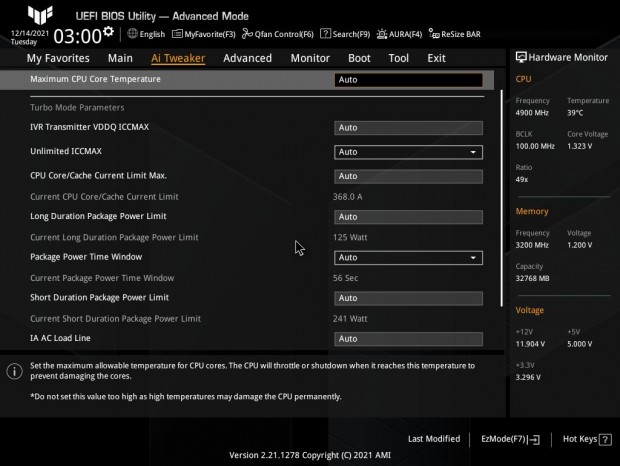Viewport: 620px width, 466px height.
Task: Click the info icon beside help text
Action: (14, 371)
